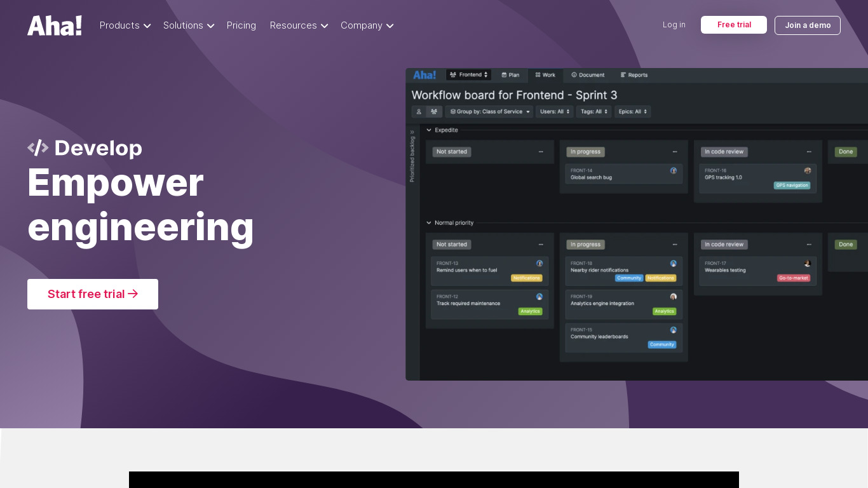Click the Community tag on FRONT-18

click(x=629, y=278)
